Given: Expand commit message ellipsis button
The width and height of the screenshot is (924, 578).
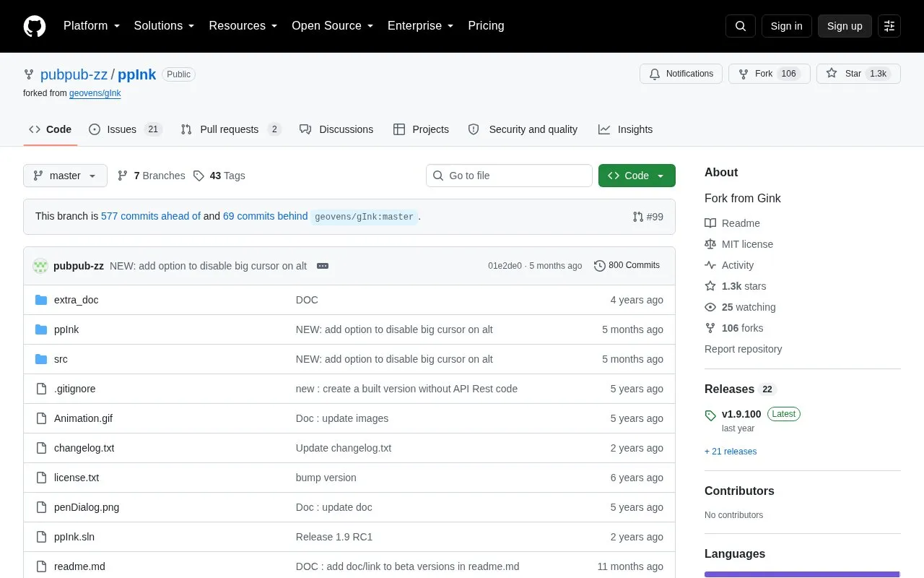Looking at the screenshot, I should 323,266.
